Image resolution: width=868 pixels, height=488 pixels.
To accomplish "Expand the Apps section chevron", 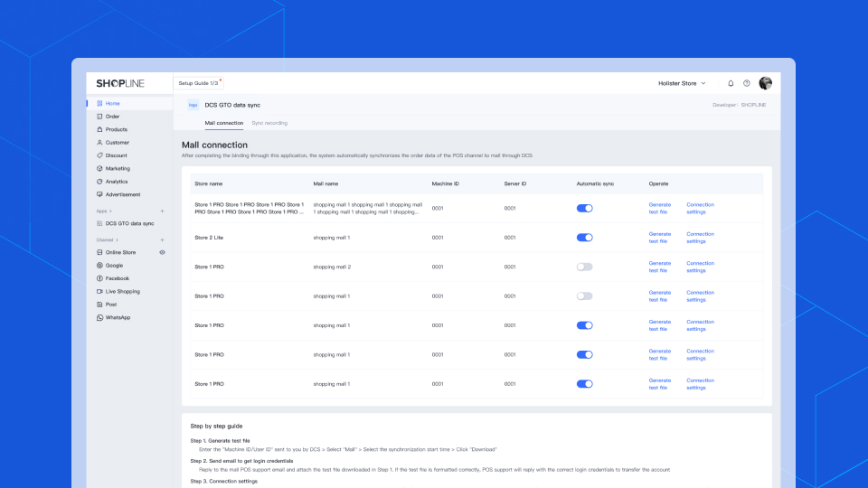I will point(111,211).
